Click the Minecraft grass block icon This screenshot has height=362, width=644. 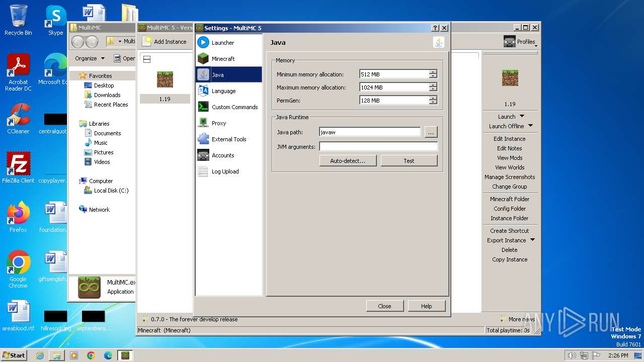coord(203,59)
